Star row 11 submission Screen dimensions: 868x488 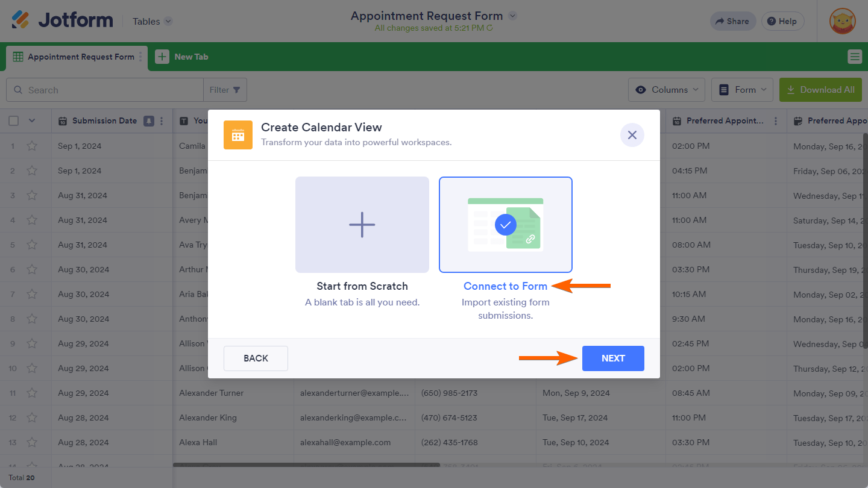click(x=32, y=393)
